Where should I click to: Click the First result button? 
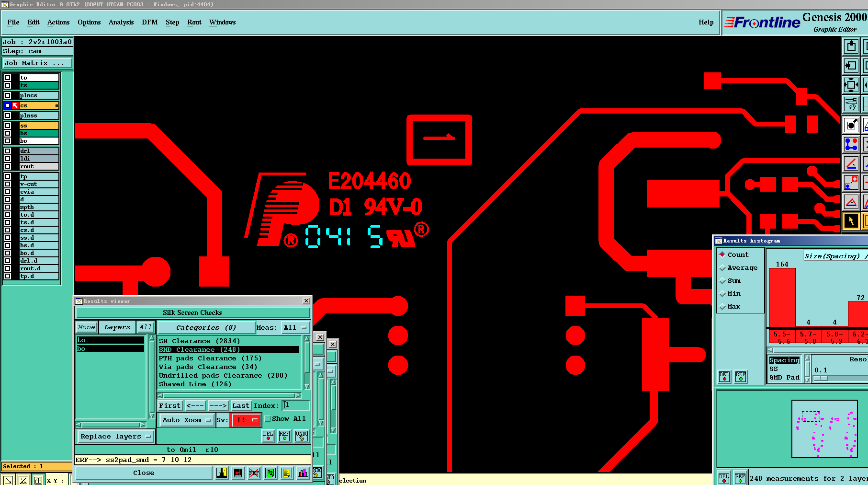[x=170, y=405]
